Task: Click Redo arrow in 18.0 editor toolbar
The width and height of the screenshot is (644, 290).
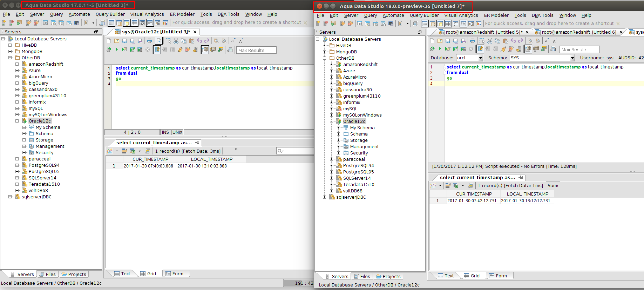Action: [x=521, y=41]
